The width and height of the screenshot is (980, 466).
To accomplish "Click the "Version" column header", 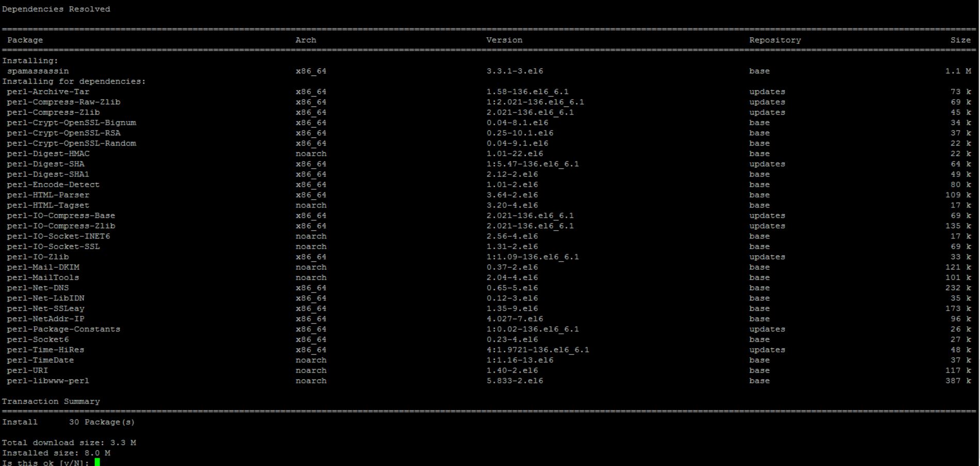I will point(505,40).
